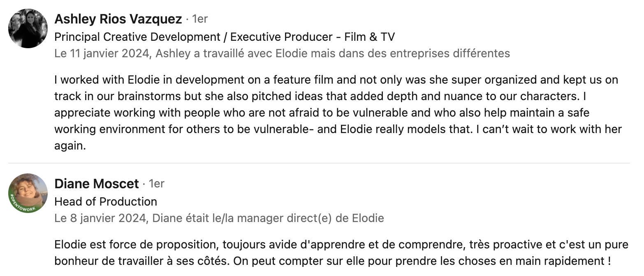The height and width of the screenshot is (276, 644).
Task: Open Ashley Rios Vazquez's profile photo
Action: point(28,28)
